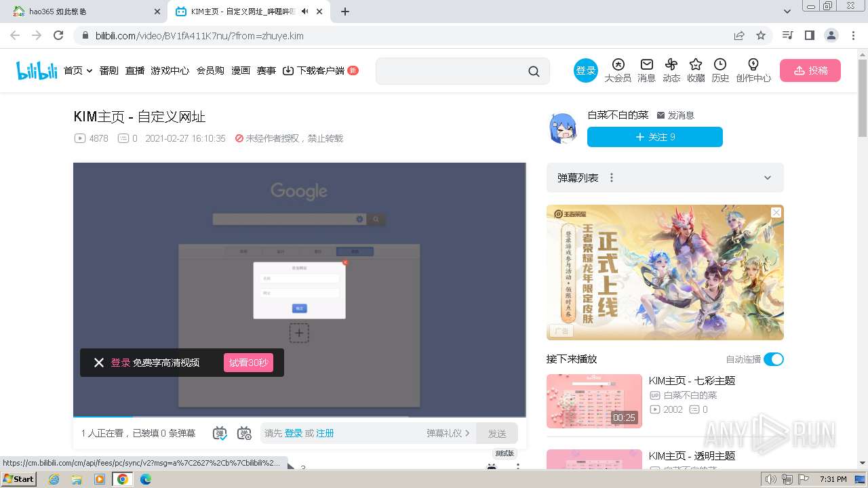This screenshot has width=868, height=488.
Task: Close the game advertisement banner
Action: [x=776, y=212]
